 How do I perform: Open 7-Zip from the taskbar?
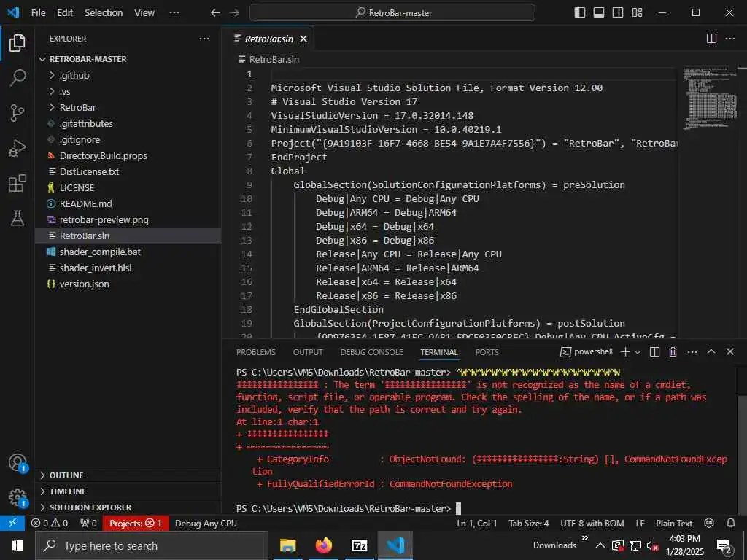click(x=359, y=545)
